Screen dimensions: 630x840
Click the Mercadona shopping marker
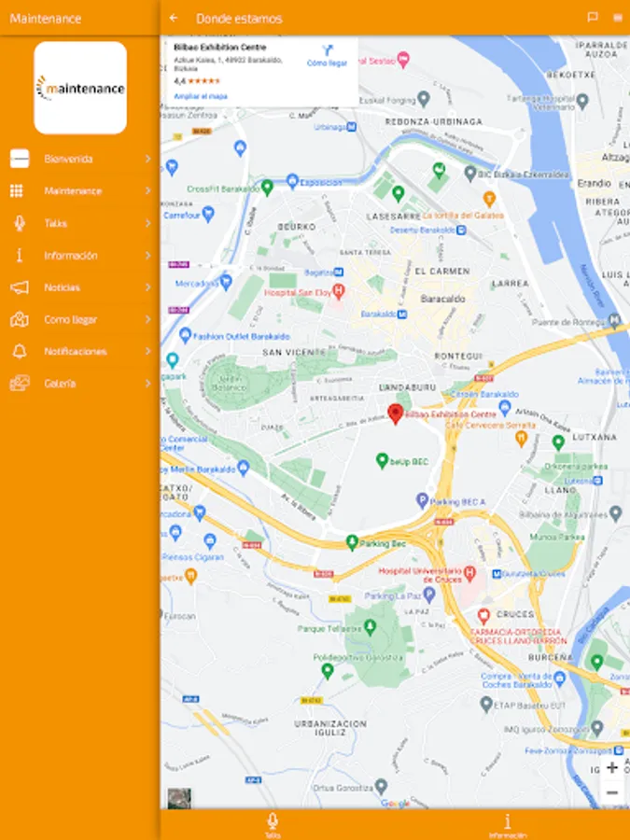pos(226,282)
